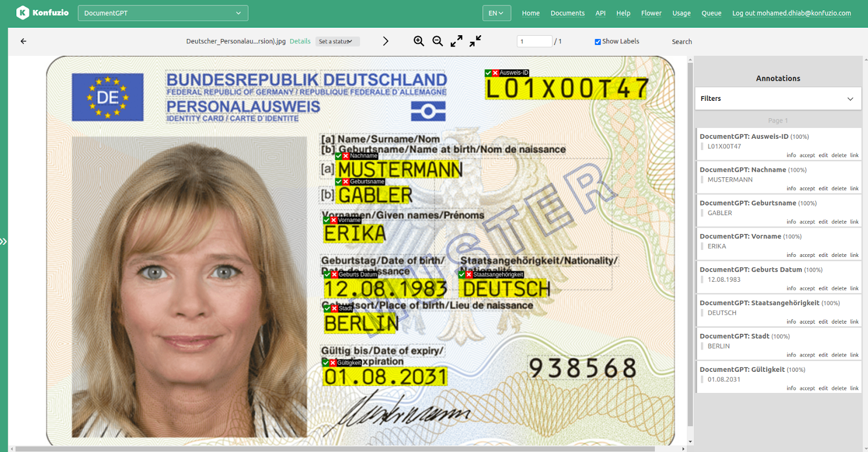Accept Gültigkeit label green check
This screenshot has height=452, width=868.
pos(325,363)
